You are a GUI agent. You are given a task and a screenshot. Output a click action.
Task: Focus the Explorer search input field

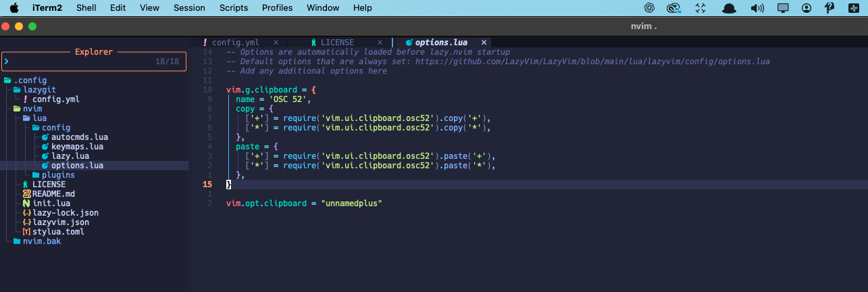click(81, 62)
